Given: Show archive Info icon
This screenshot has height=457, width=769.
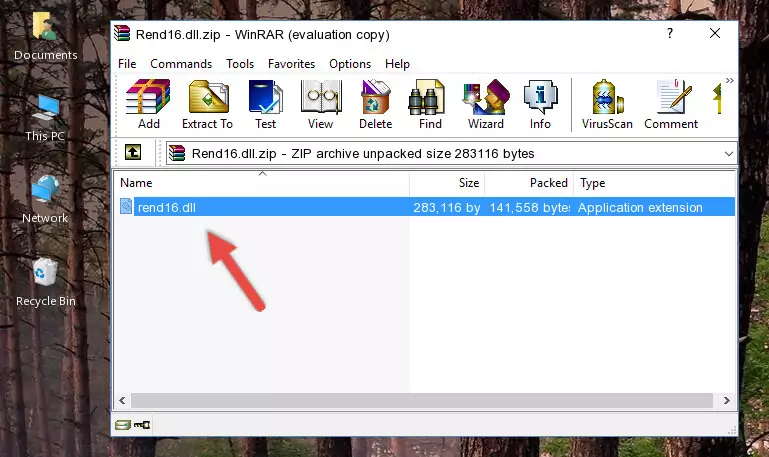Looking at the screenshot, I should 540,104.
